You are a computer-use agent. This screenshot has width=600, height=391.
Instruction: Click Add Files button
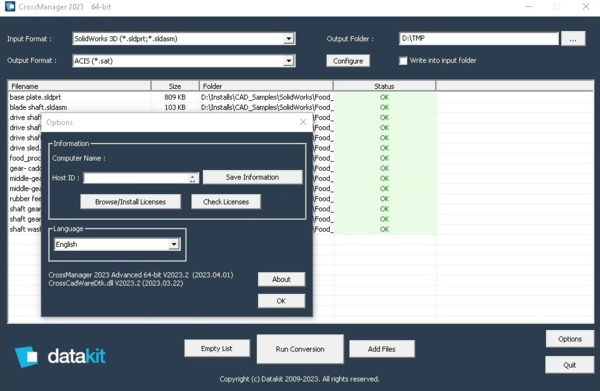point(382,349)
